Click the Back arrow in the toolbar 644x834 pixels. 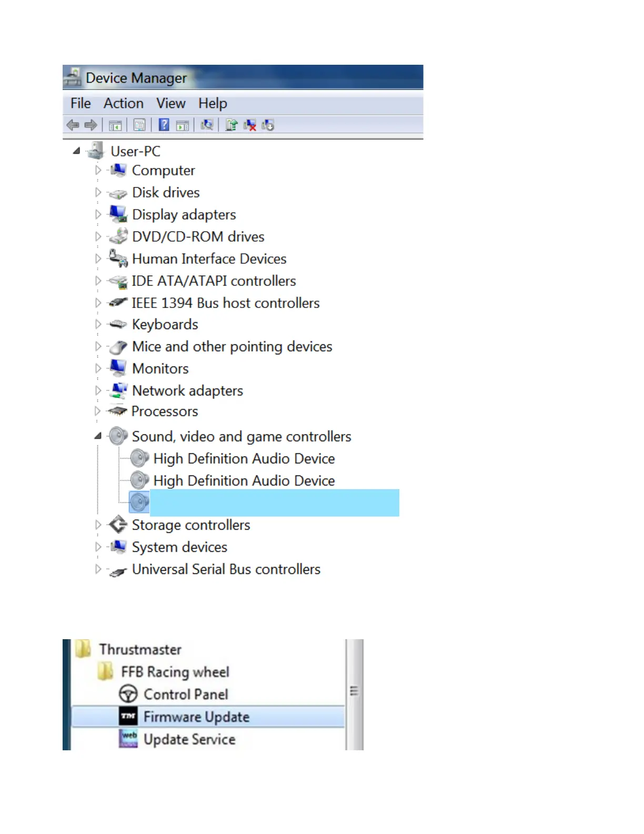73,125
